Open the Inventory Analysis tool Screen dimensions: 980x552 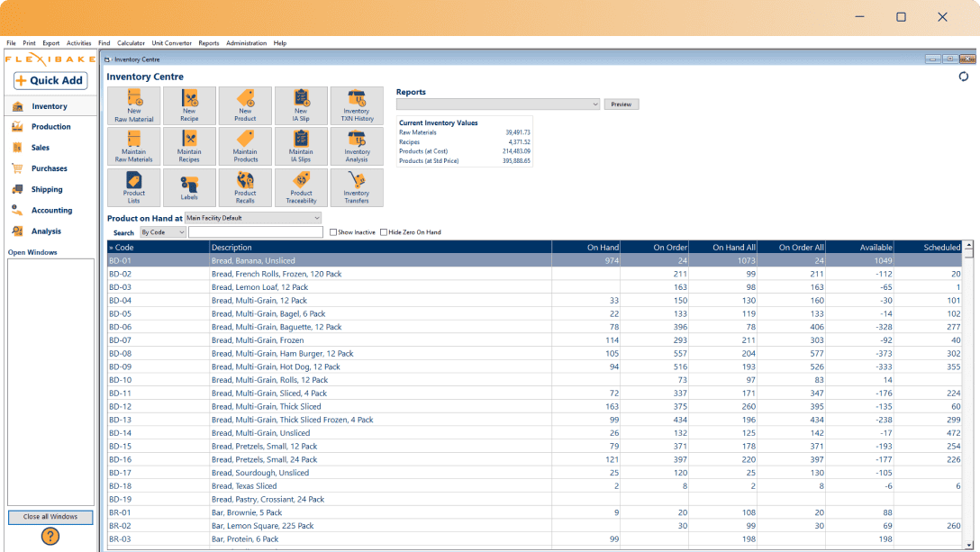(x=357, y=145)
